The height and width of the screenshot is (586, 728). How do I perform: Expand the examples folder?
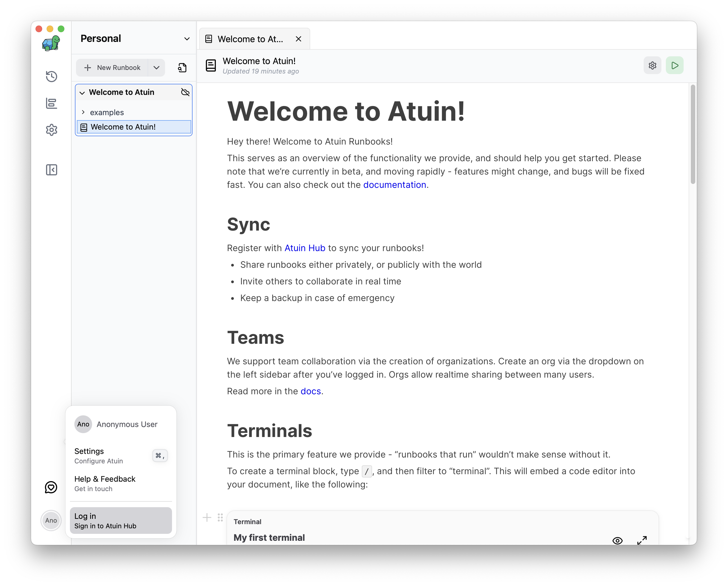[x=83, y=112]
